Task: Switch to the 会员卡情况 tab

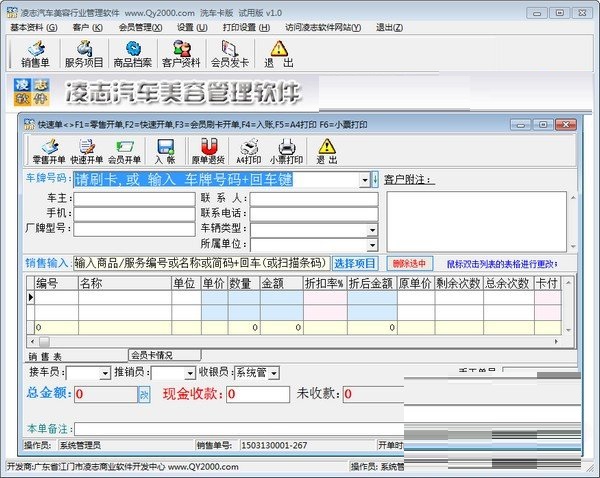Action: (x=165, y=355)
